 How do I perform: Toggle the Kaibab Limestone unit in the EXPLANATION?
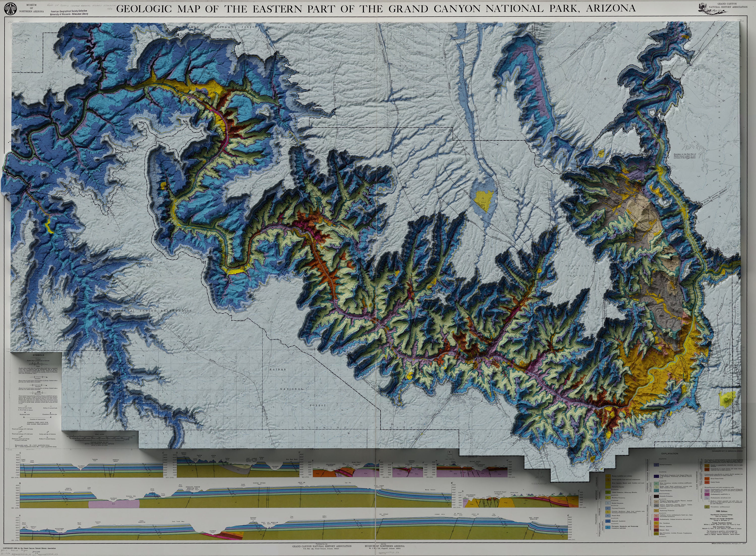click(608, 504)
